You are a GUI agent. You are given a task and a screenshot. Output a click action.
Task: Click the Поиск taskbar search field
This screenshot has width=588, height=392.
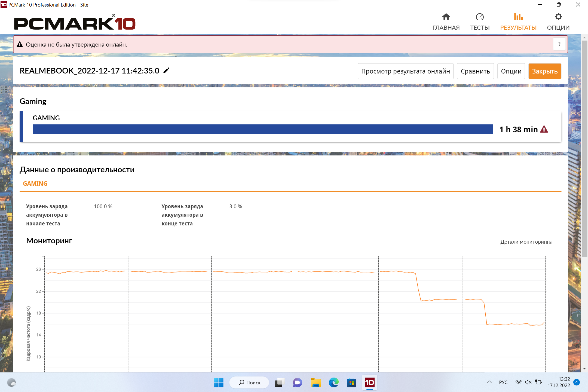[x=249, y=382]
